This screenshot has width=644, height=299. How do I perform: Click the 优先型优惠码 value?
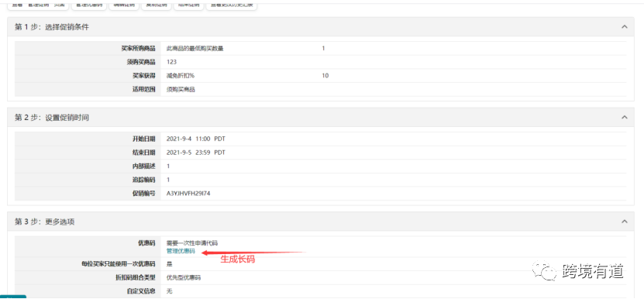click(184, 277)
